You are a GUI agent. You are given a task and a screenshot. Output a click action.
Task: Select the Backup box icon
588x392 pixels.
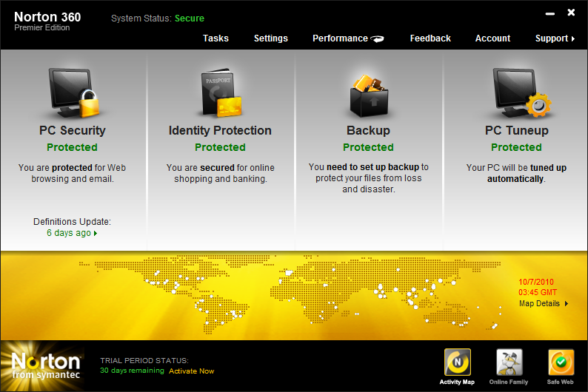pyautogui.click(x=368, y=92)
